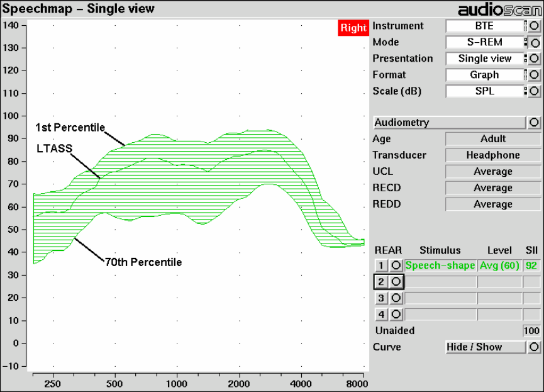This screenshot has width=544, height=392.
Task: Select the Age field showing Adult
Action: 492,139
